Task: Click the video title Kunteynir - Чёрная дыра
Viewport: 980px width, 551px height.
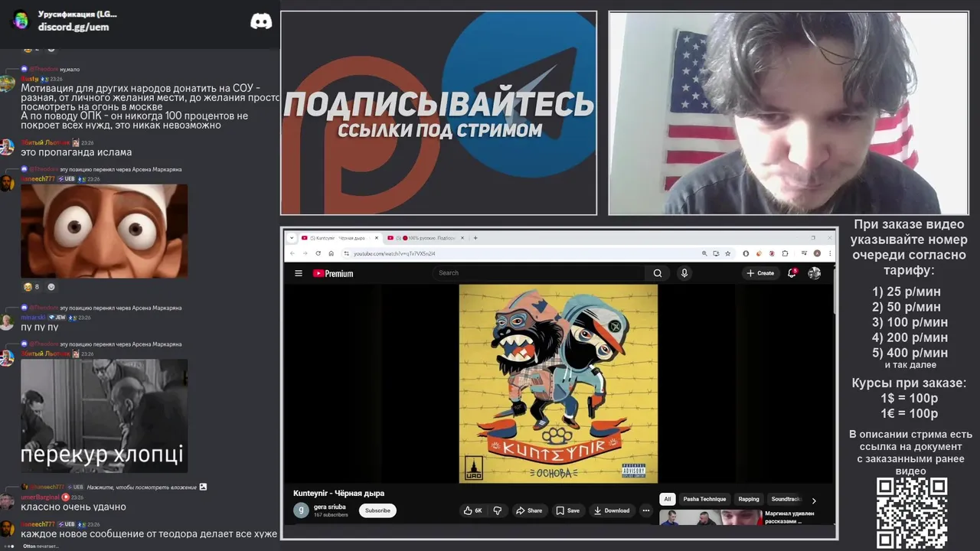Action: tap(338, 493)
